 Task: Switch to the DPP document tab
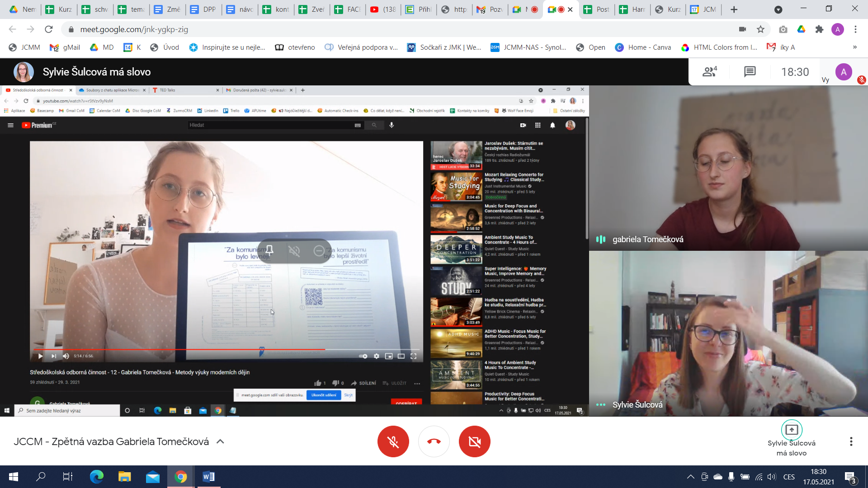(203, 9)
